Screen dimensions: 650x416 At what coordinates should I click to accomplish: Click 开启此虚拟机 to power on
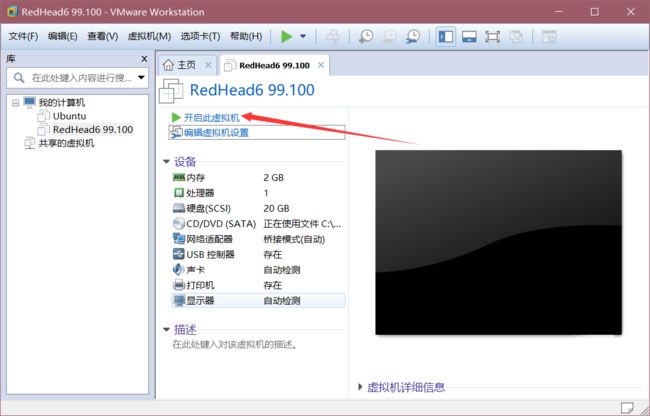pyautogui.click(x=211, y=118)
